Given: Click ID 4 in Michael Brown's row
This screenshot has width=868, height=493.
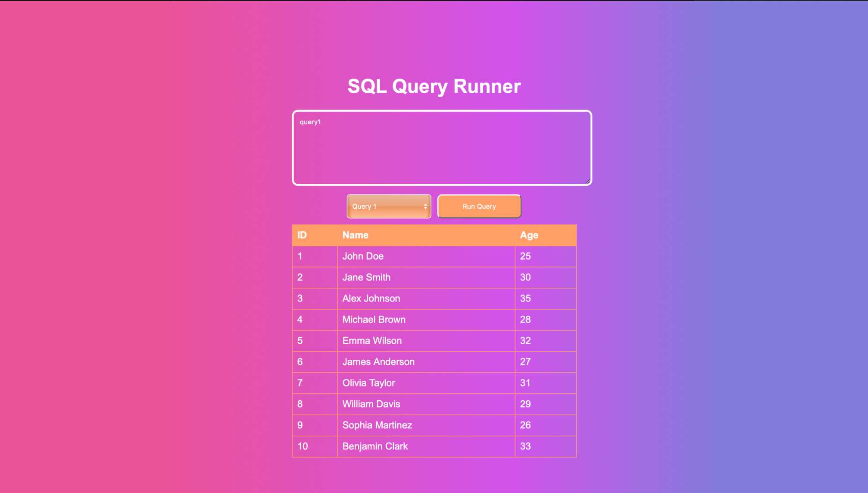Looking at the screenshot, I should [315, 320].
